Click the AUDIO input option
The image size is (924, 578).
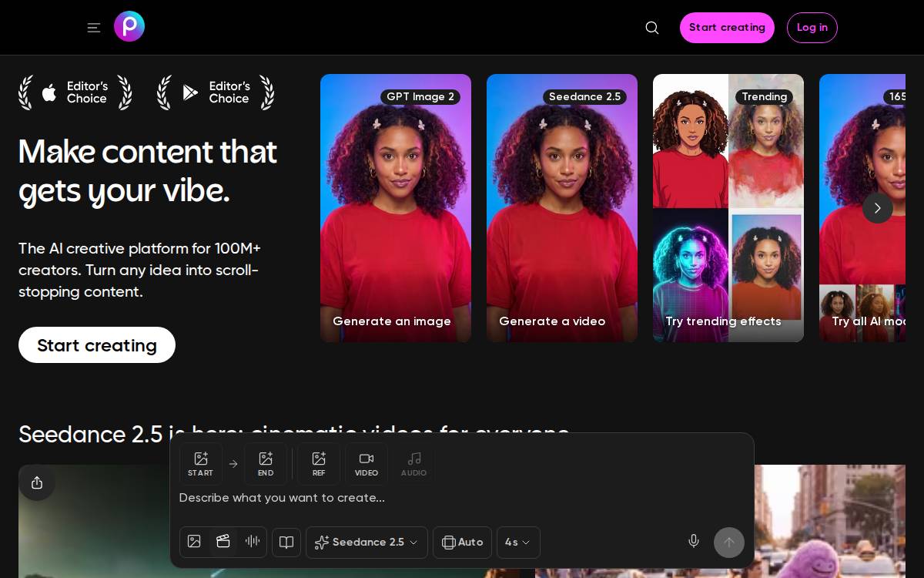tap(413, 464)
